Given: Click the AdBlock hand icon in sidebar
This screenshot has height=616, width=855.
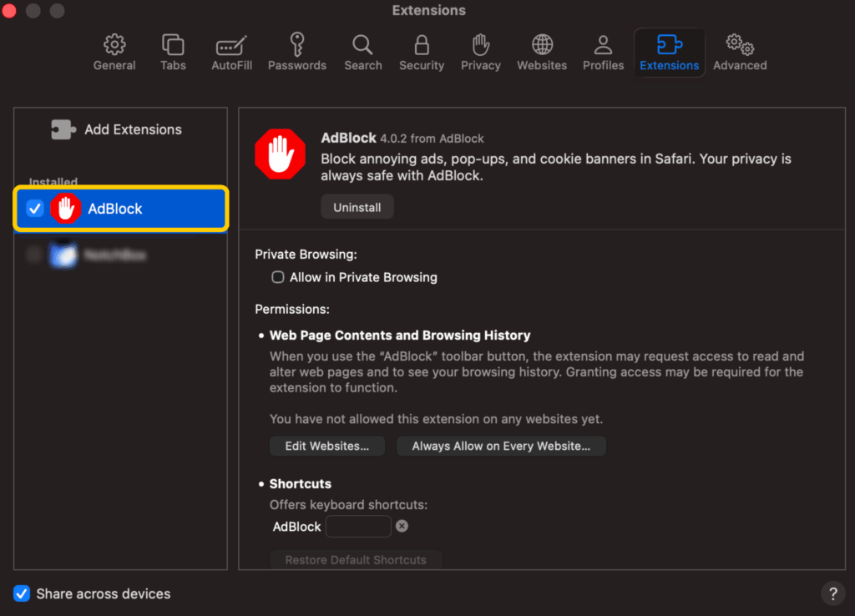Looking at the screenshot, I should 66,208.
